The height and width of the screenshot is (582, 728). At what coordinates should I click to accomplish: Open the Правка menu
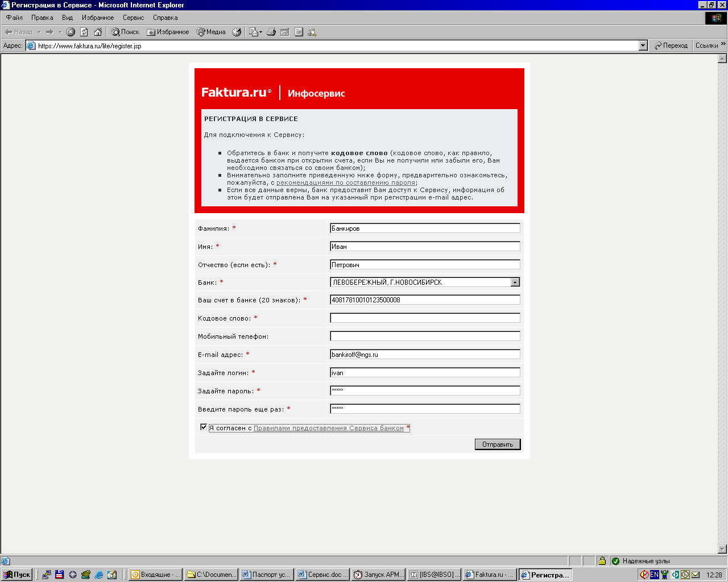(x=42, y=18)
